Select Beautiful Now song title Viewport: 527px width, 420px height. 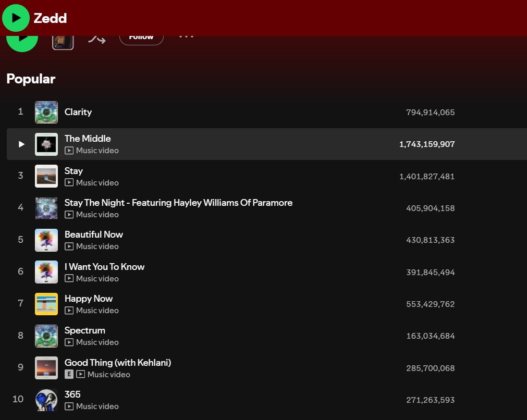click(x=94, y=234)
